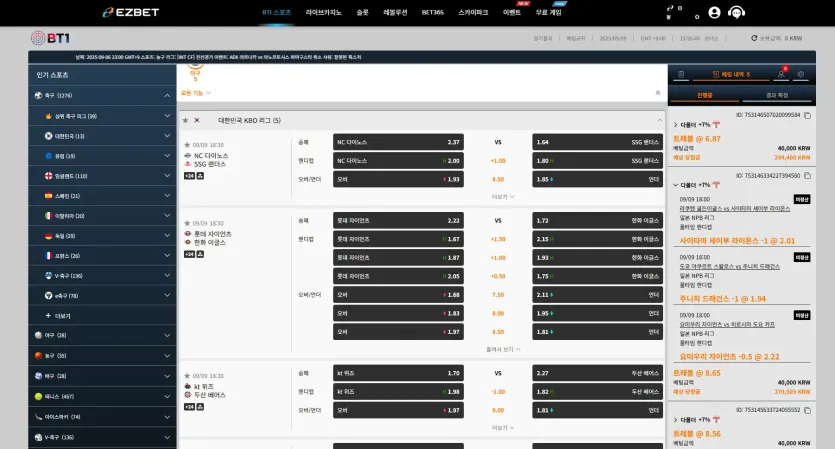Viewport: 835px width, 449px height.
Task: Collapse the 축구 (1276) category
Action: (167, 95)
